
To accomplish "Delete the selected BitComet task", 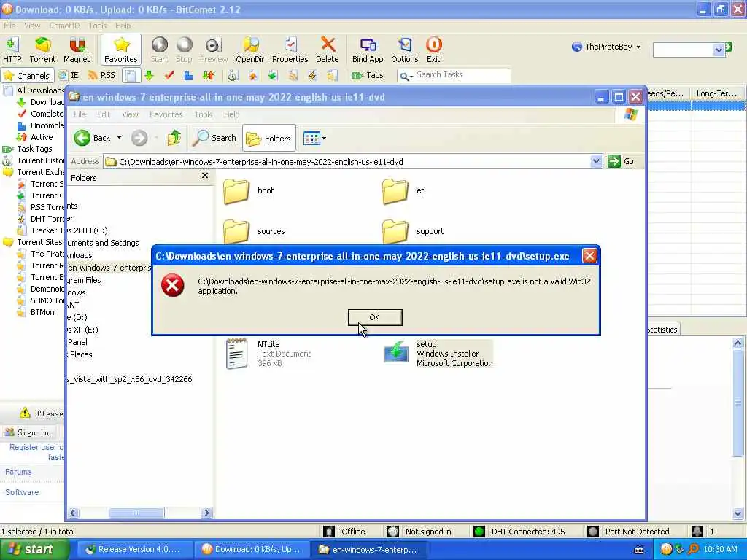I will coord(328,50).
